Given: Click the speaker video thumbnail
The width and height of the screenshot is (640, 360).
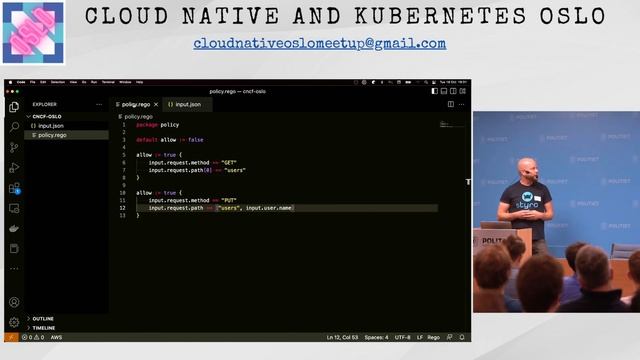Looking at the screenshot, I should click(x=556, y=212).
